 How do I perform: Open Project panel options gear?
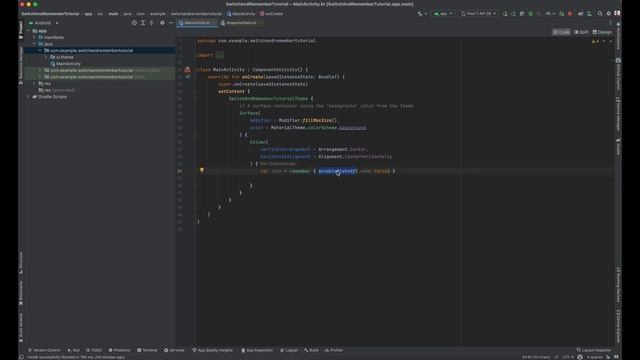point(162,23)
